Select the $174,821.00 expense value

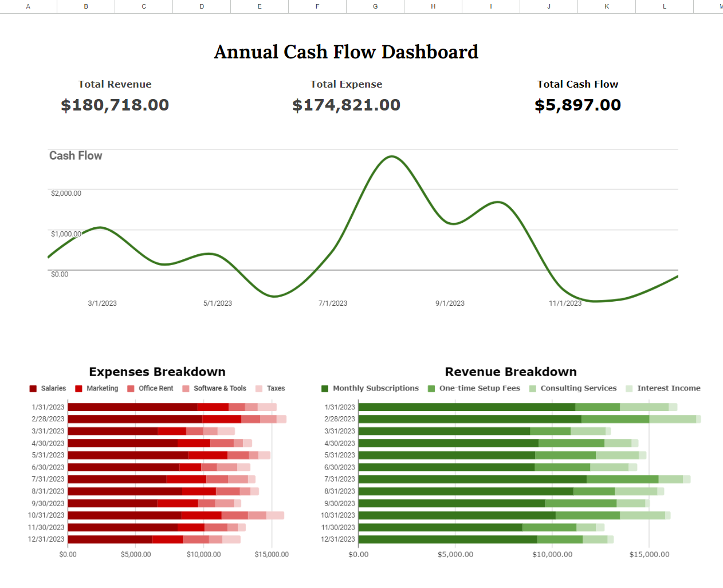pyautogui.click(x=346, y=105)
